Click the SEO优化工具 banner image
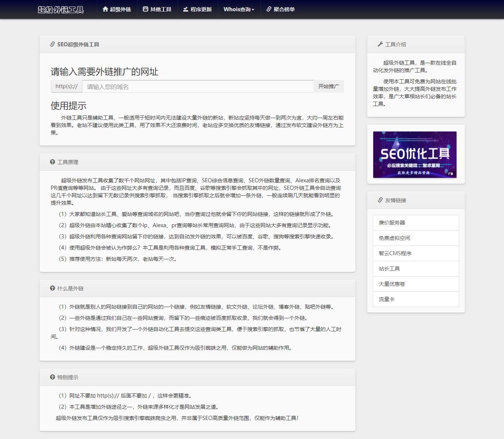The image size is (504, 439). [x=415, y=155]
